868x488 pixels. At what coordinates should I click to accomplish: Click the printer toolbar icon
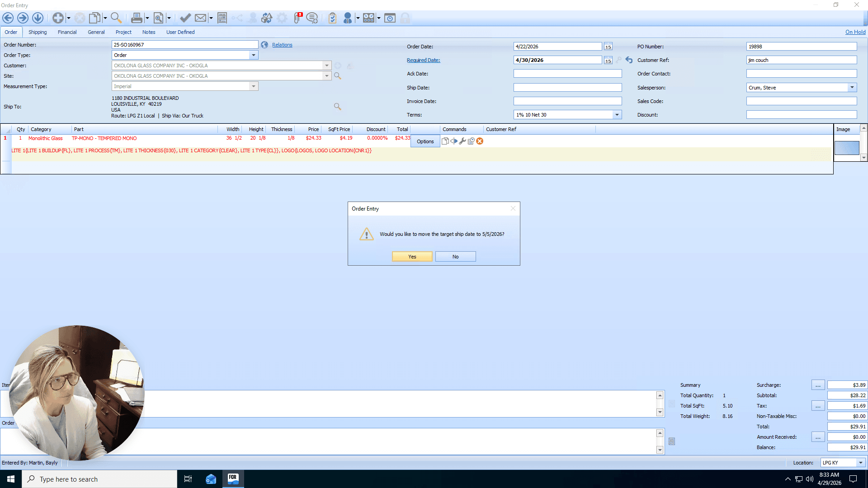coord(137,18)
